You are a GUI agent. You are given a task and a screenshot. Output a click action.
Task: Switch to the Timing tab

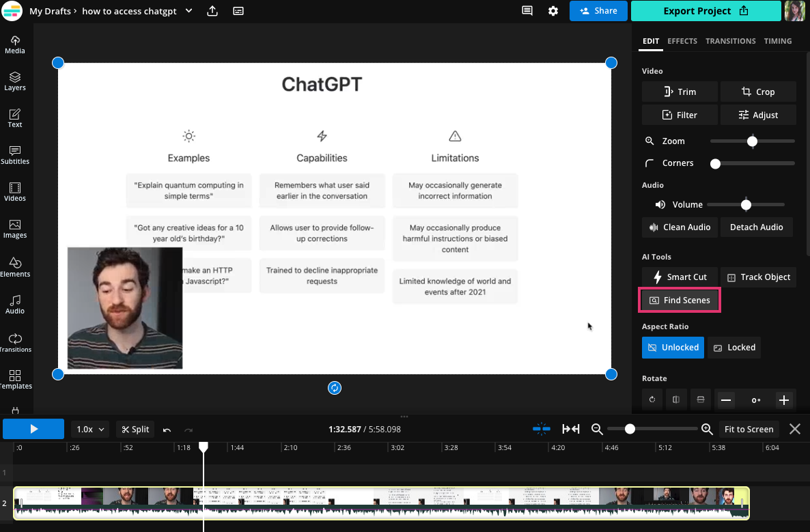tap(778, 41)
